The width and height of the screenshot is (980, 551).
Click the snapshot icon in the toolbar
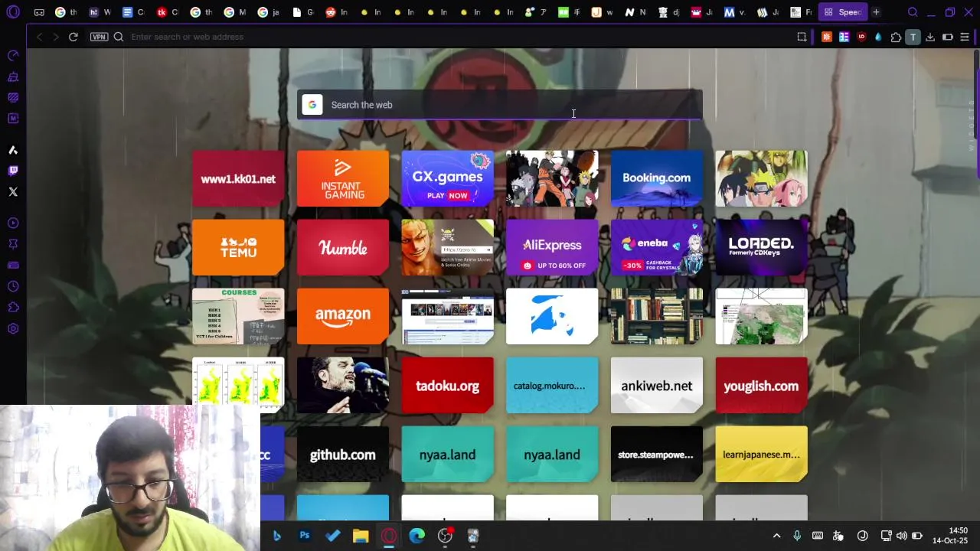point(802,37)
